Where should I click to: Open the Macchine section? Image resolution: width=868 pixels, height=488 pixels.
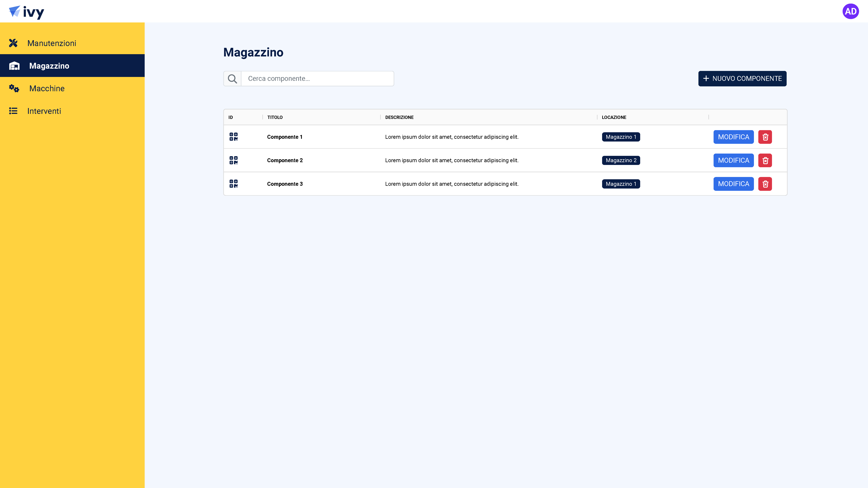pos(72,88)
